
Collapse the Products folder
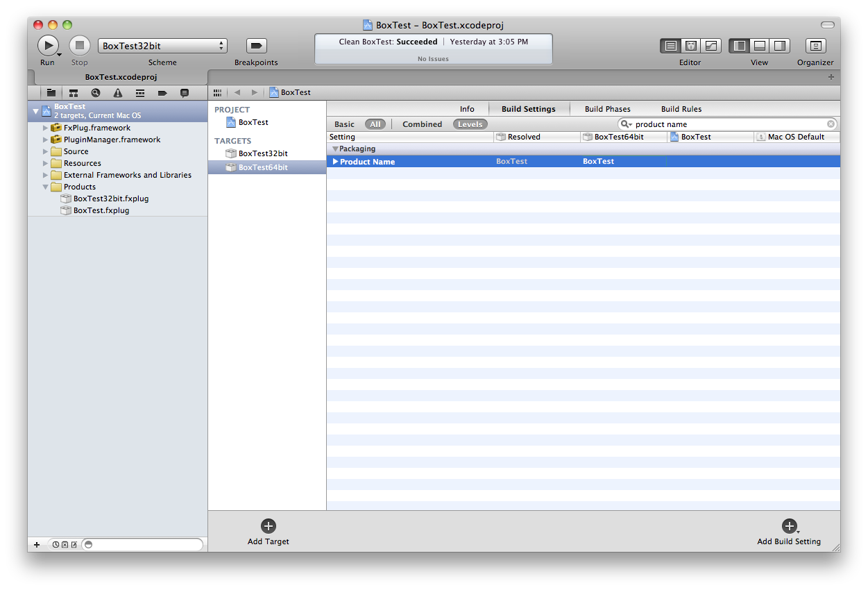46,187
